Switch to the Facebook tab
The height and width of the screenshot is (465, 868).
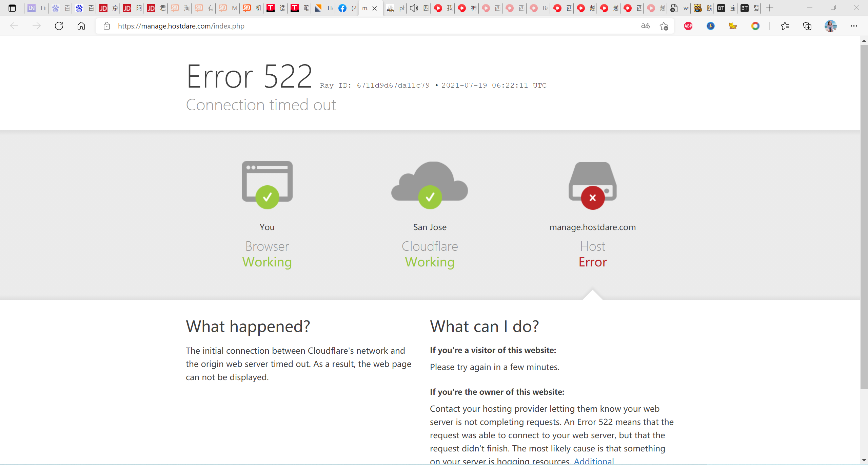[347, 8]
